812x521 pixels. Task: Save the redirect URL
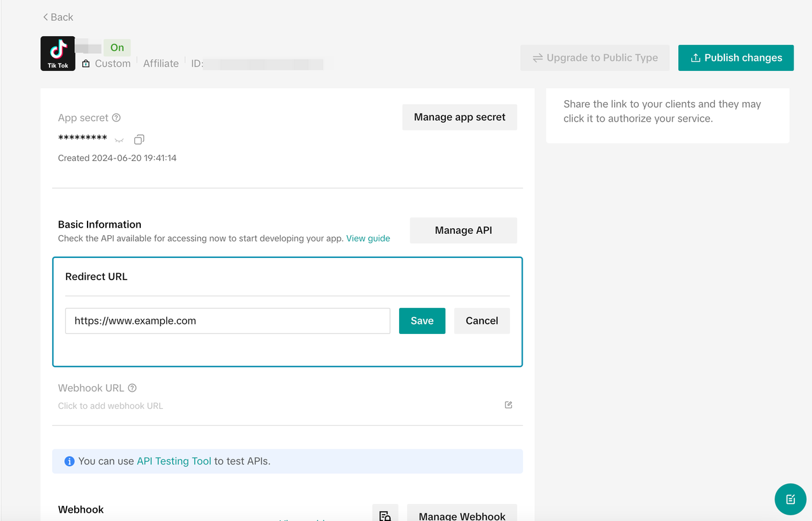[x=422, y=321]
